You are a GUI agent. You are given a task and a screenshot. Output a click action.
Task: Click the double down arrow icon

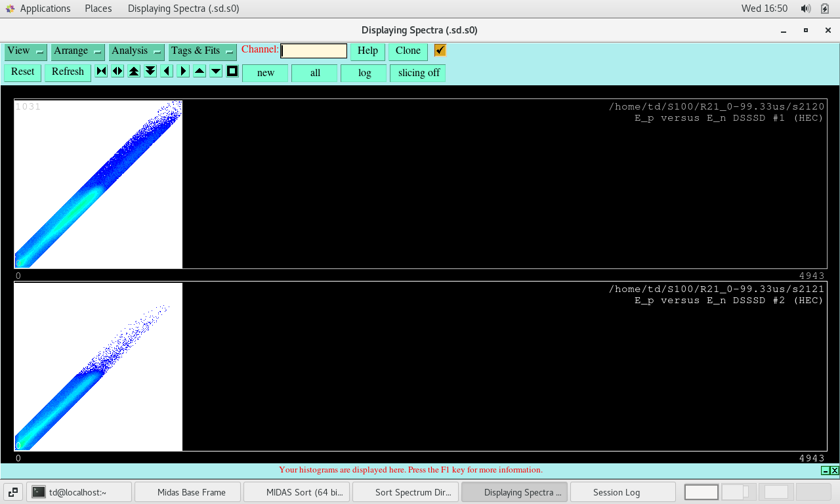(150, 72)
